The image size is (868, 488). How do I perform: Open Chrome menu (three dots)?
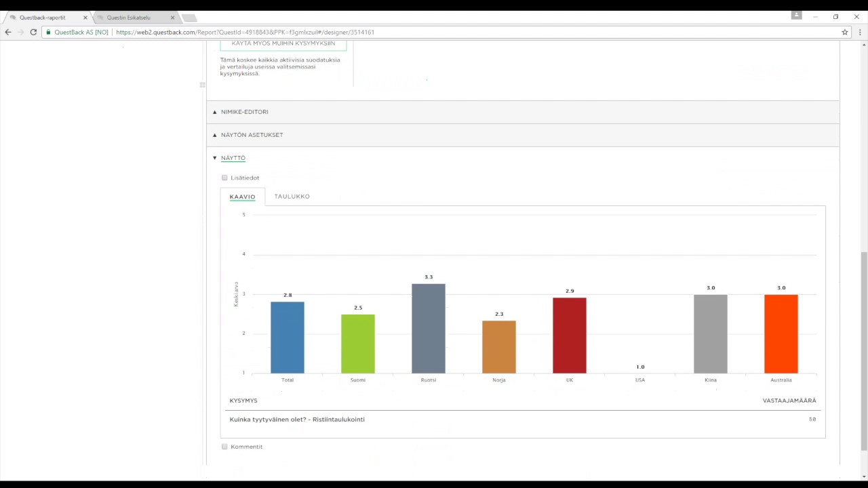[860, 32]
